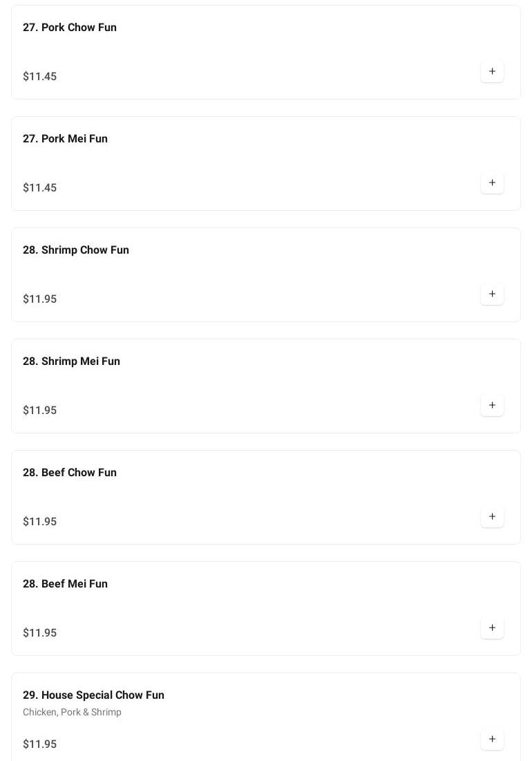Add Beef Chow Fun using plus icon
The width and height of the screenshot is (532, 761).
[492, 517]
